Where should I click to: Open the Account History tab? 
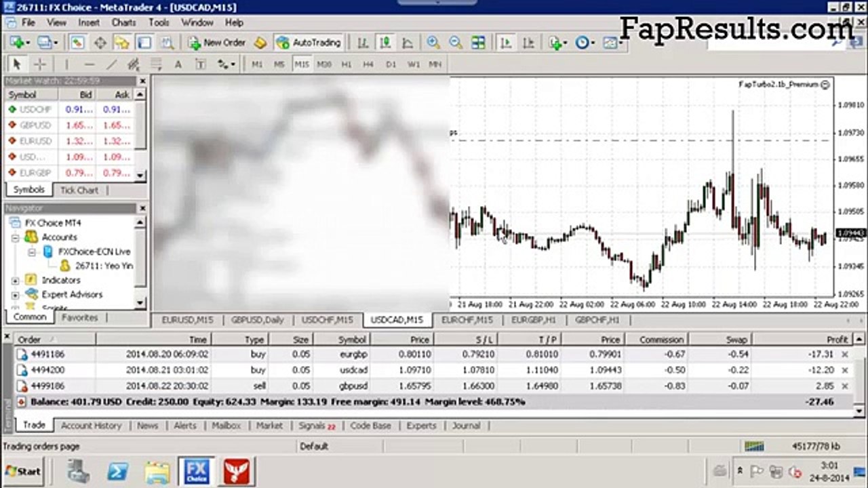click(x=91, y=426)
